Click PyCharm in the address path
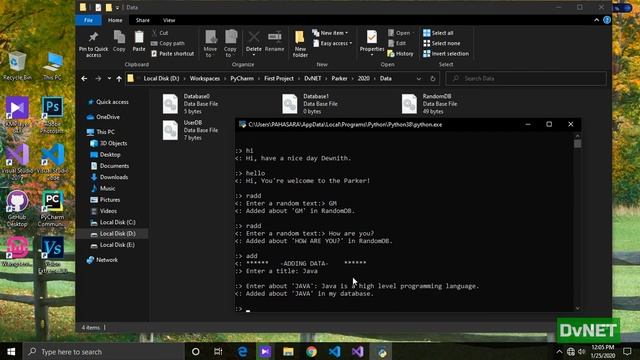 tap(242, 78)
